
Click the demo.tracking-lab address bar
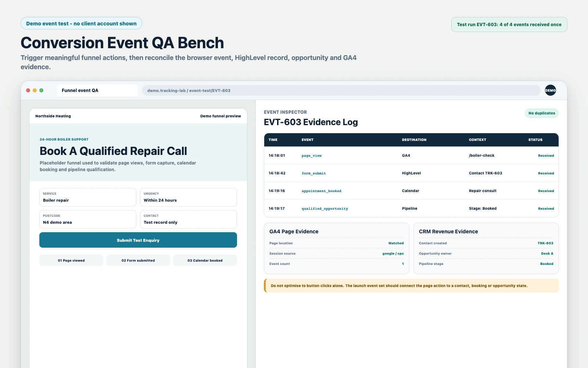(341, 91)
